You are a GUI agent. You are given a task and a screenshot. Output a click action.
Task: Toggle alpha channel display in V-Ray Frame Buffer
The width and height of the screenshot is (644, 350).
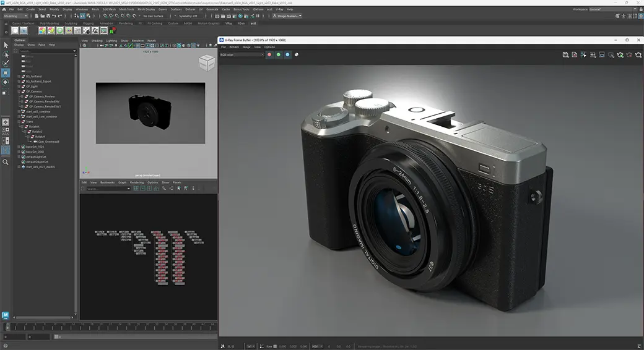point(297,54)
